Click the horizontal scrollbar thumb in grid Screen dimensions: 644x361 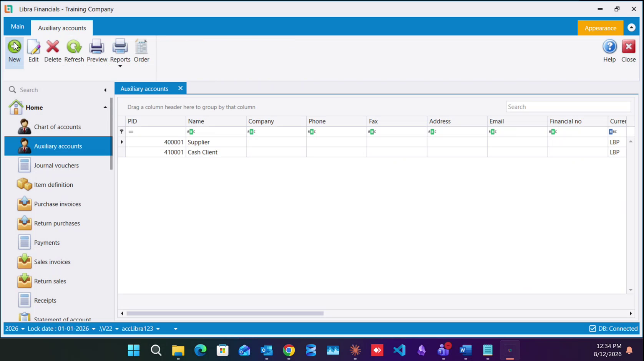[x=225, y=313]
